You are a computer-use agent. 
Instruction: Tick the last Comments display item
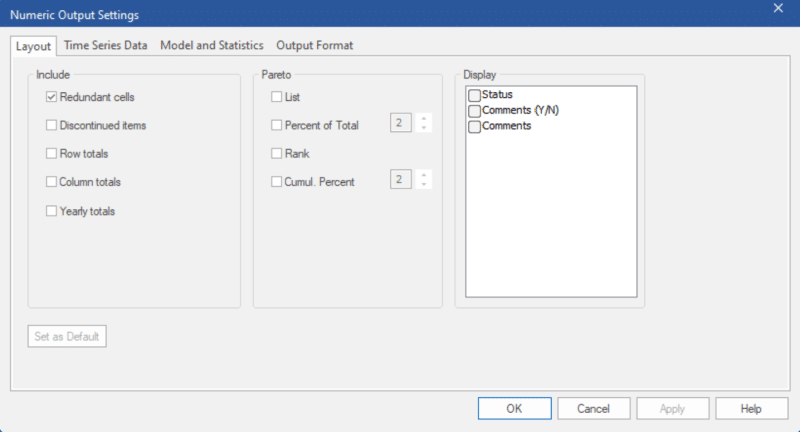coord(474,127)
